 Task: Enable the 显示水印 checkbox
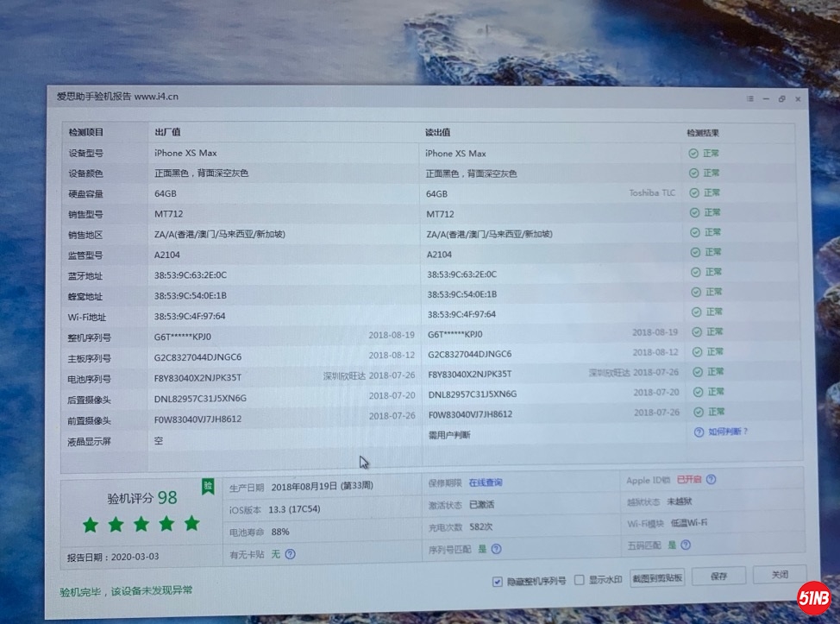(x=580, y=580)
